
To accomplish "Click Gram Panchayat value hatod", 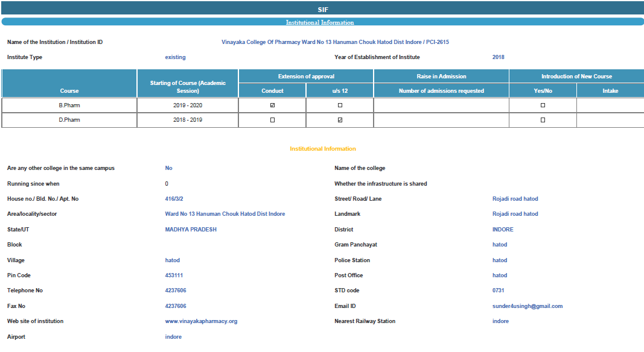I will click(x=500, y=245).
